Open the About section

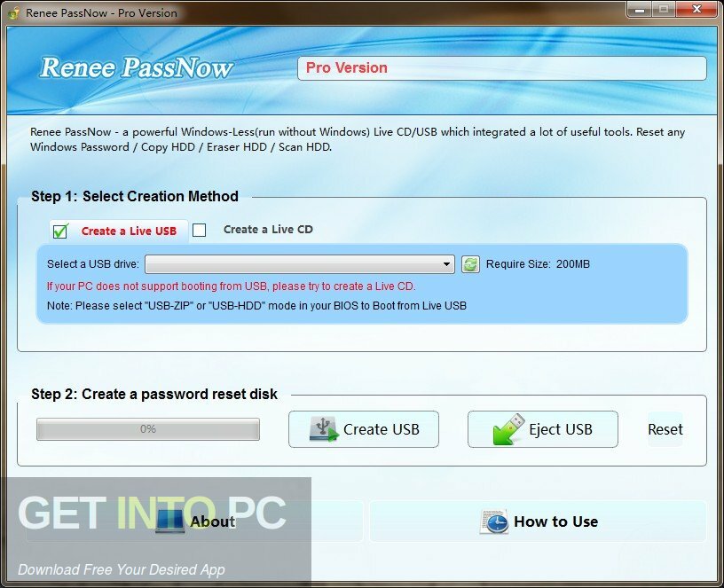click(194, 521)
